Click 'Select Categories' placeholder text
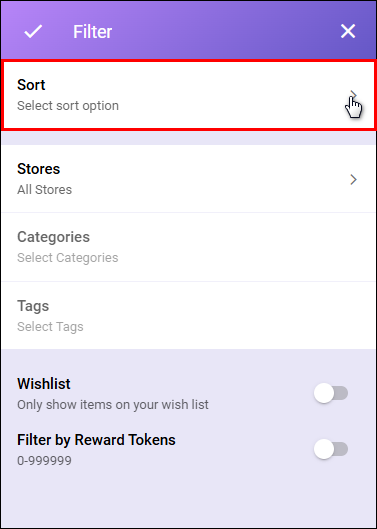This screenshot has height=529, width=377. pos(68,258)
